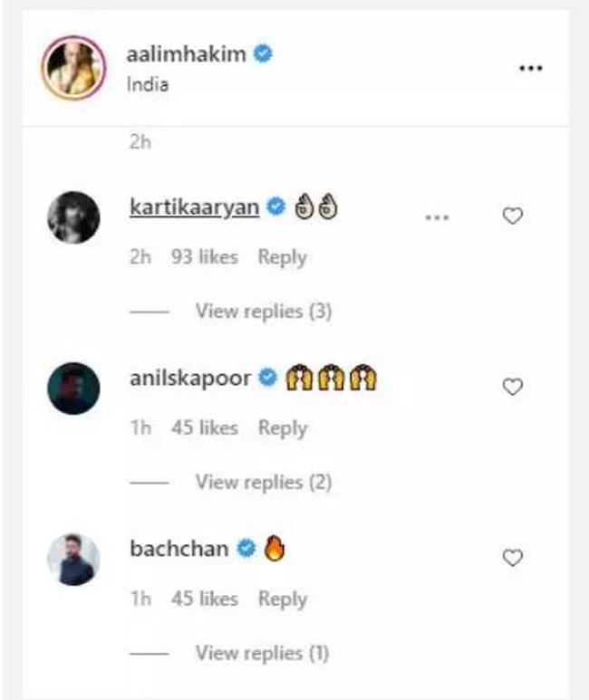Viewport: 589px width, 700px height.
Task: View the 93 likes on kartikaaryan's comment
Action: (206, 257)
